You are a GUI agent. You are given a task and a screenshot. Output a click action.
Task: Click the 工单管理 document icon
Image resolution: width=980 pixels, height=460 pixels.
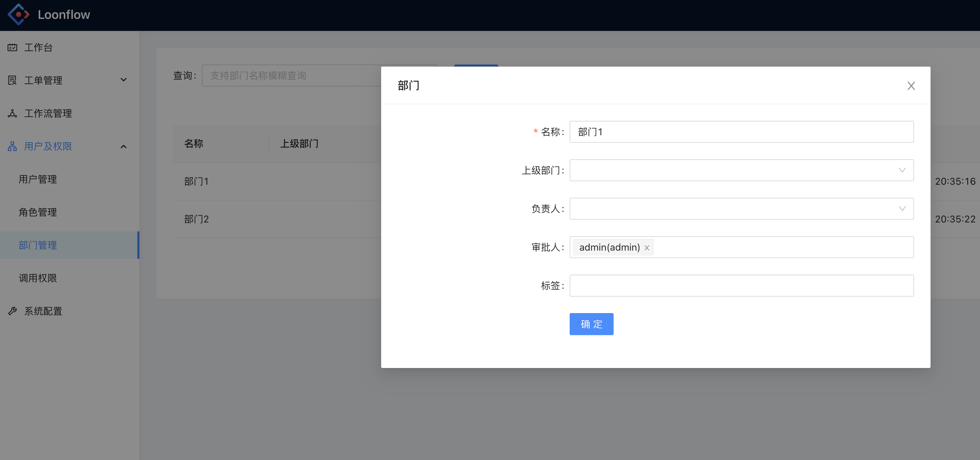[x=12, y=80]
